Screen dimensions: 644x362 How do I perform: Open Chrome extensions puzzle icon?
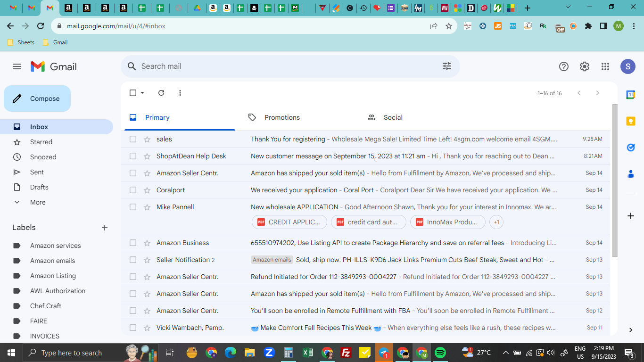point(588,26)
